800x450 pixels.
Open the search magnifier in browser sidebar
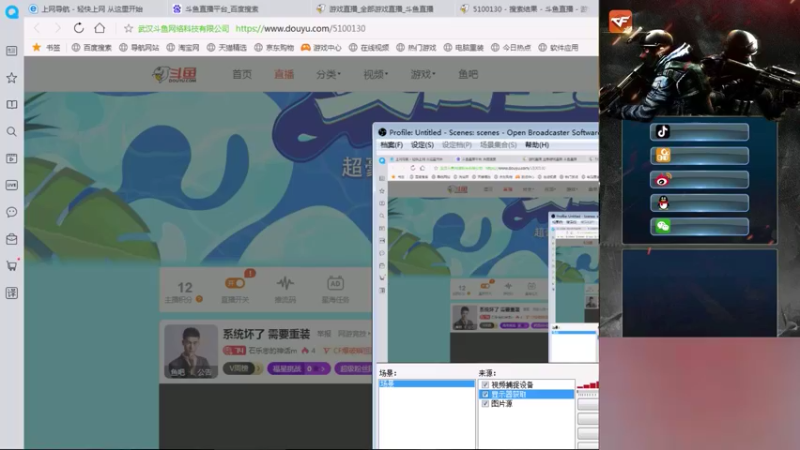pos(11,132)
